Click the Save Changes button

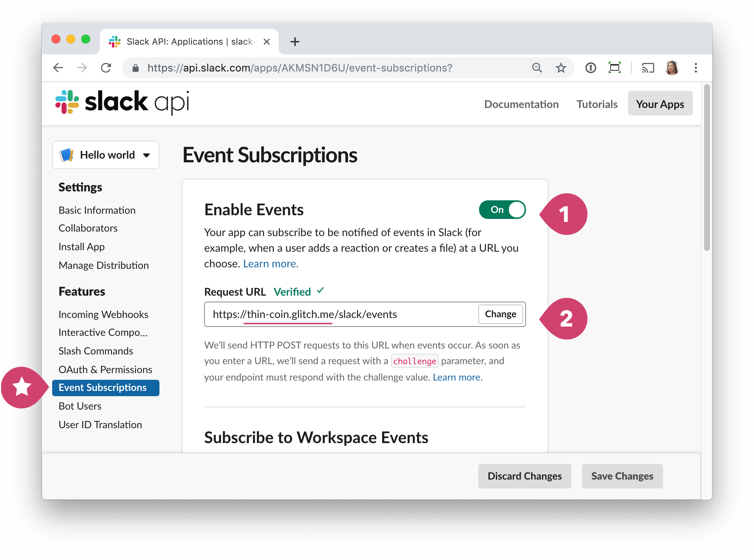[621, 475]
